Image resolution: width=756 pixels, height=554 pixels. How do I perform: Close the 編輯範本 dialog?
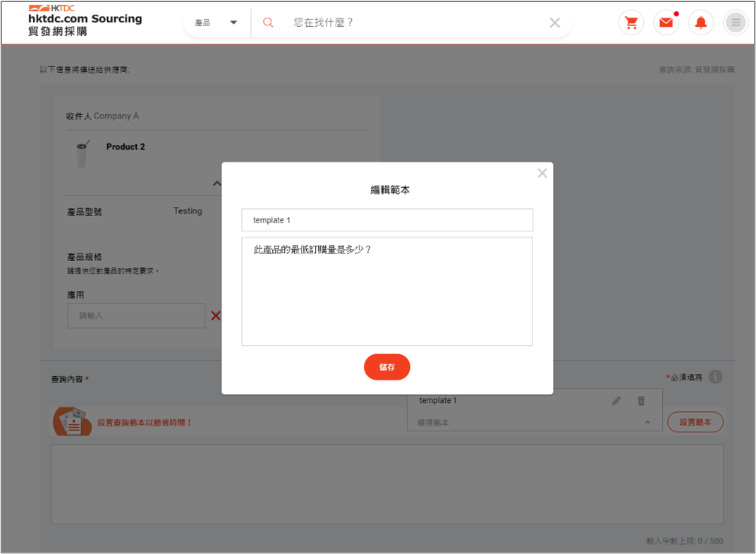click(542, 173)
